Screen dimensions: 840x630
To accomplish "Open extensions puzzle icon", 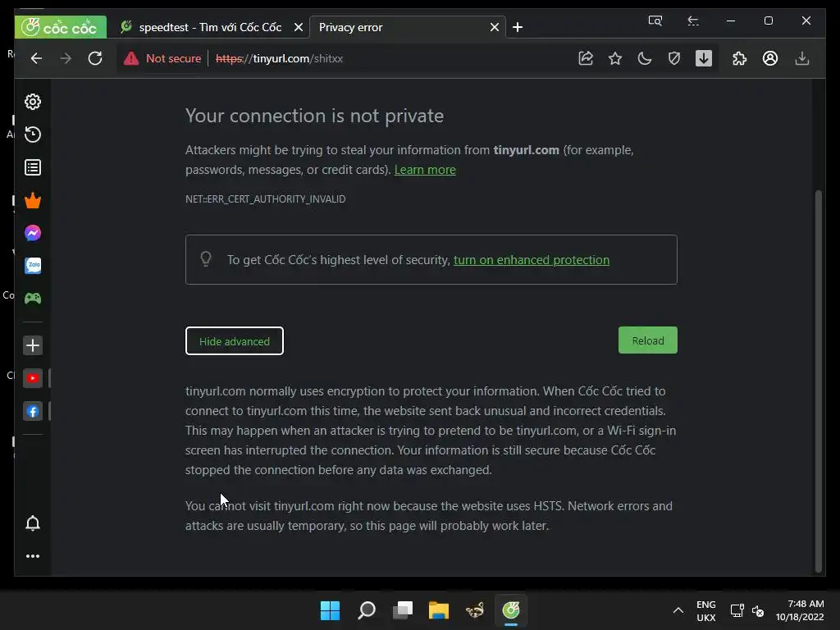I will (x=739, y=58).
